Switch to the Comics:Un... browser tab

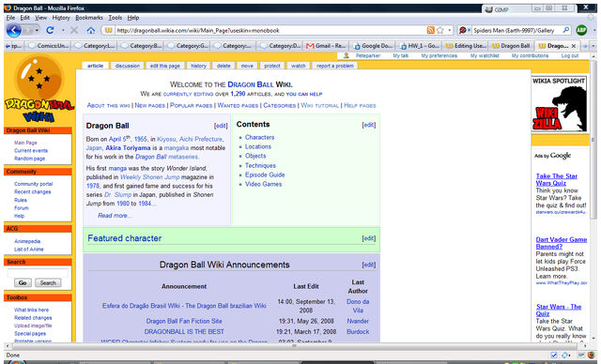pos(48,46)
